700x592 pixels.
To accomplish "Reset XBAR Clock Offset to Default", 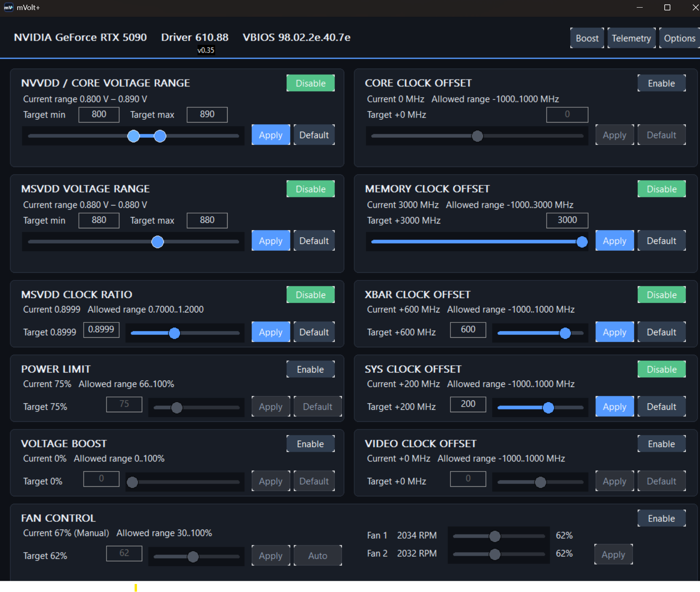I will coord(662,332).
